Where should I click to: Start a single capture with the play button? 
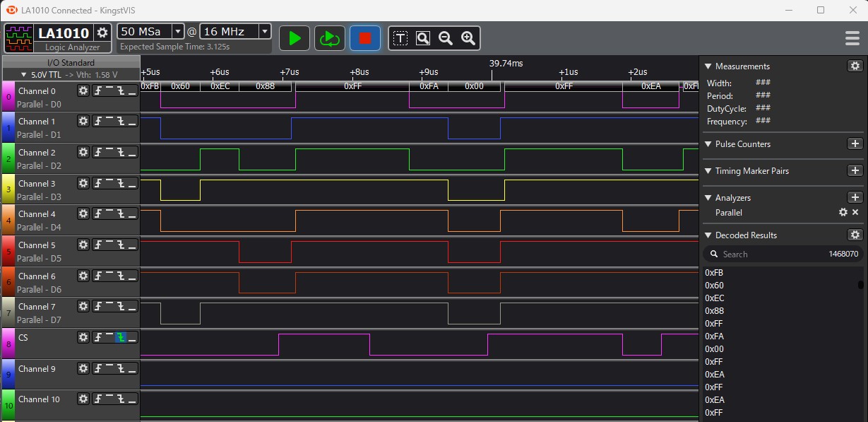[x=295, y=38]
